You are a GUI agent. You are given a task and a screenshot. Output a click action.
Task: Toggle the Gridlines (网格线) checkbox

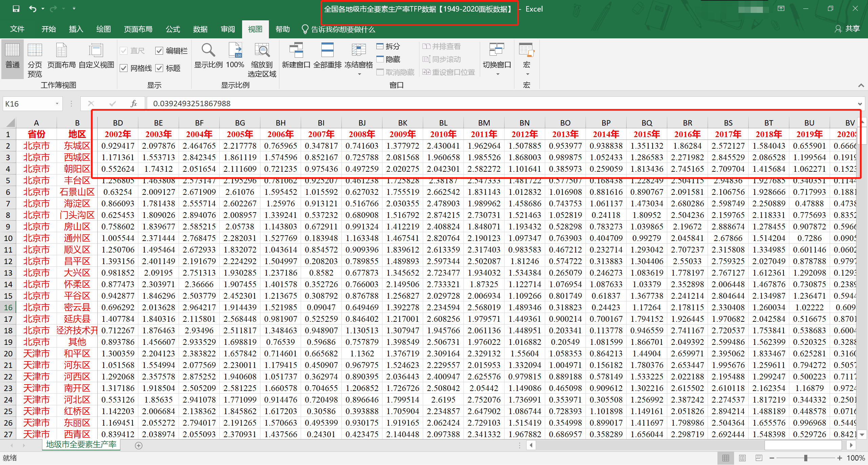pyautogui.click(x=124, y=68)
